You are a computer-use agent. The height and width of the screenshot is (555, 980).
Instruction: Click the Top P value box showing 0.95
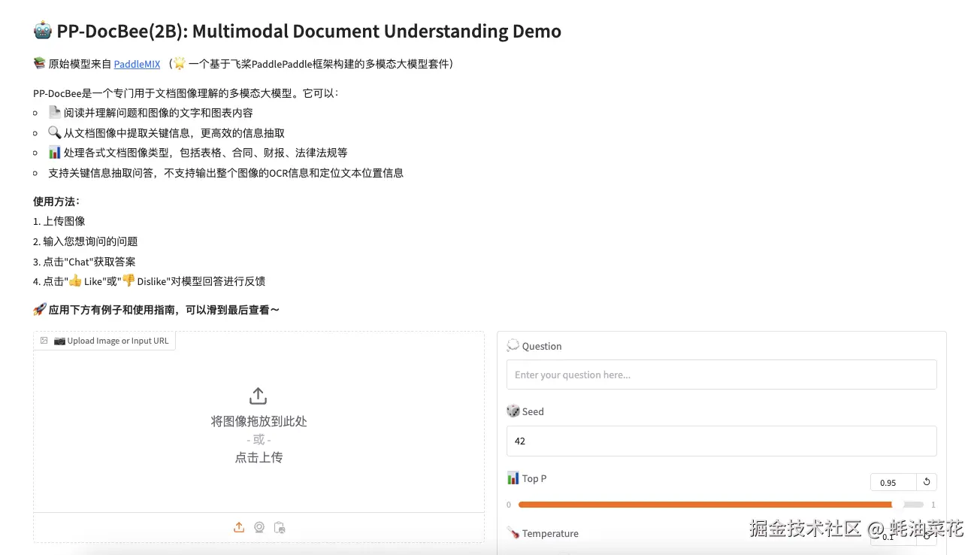pos(893,482)
